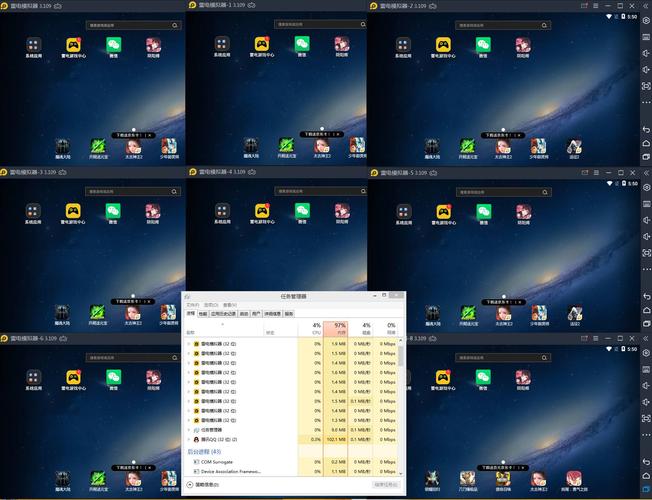Select 腾讯QQ row showing 102.1 MB
This screenshot has height=500, width=652.
coord(291,439)
